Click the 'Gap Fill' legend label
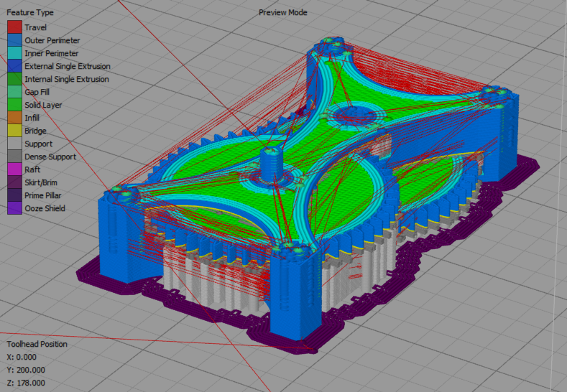 coord(37,92)
